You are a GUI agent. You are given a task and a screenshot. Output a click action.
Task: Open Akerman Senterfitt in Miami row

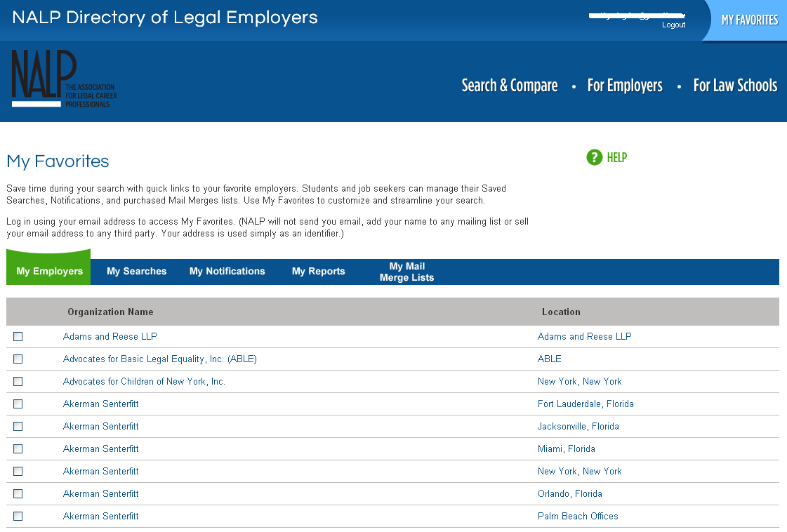(x=101, y=448)
